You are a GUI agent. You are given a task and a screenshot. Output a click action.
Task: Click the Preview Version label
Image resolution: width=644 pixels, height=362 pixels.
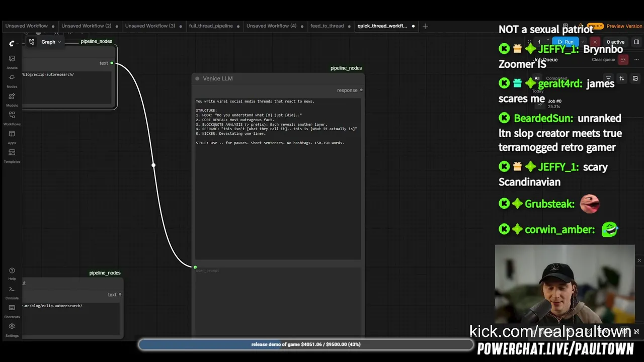(624, 26)
